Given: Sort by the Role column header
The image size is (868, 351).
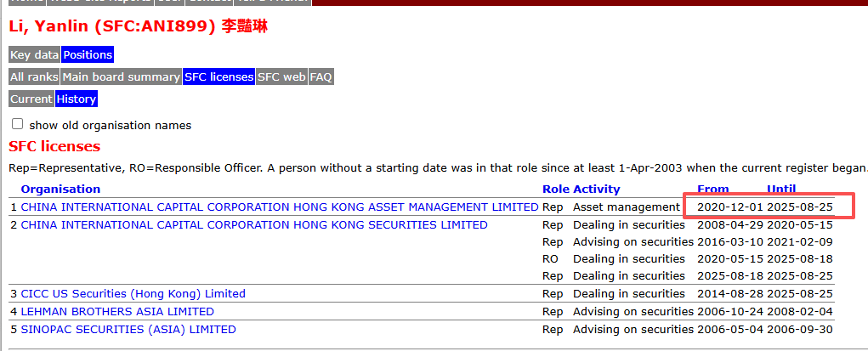Looking at the screenshot, I should click(x=555, y=189).
